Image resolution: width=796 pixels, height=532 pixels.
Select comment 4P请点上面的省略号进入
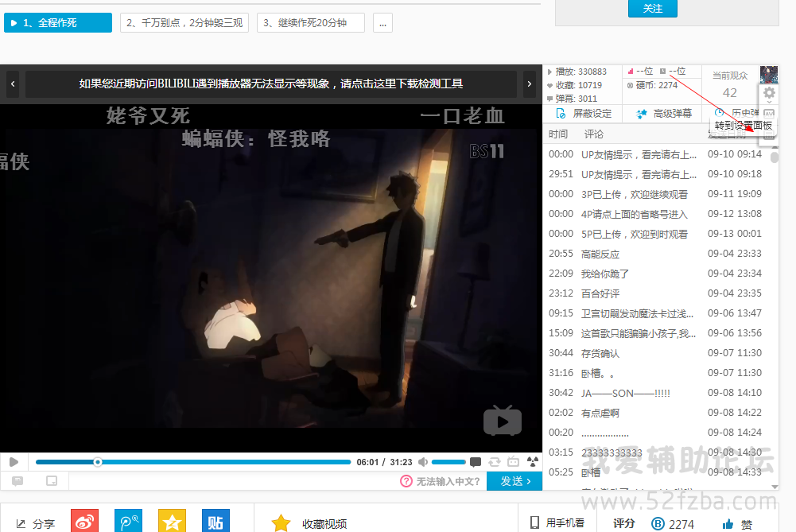pos(655,214)
